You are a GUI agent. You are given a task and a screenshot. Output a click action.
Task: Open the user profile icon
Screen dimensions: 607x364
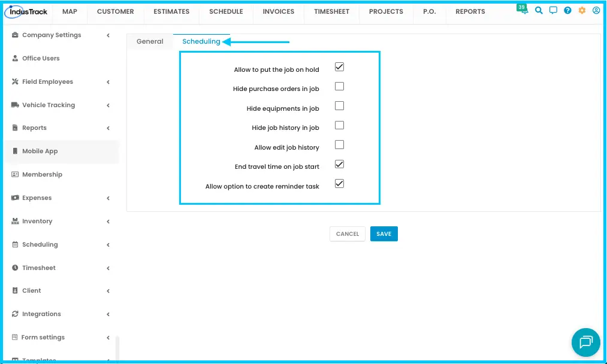[x=596, y=10]
